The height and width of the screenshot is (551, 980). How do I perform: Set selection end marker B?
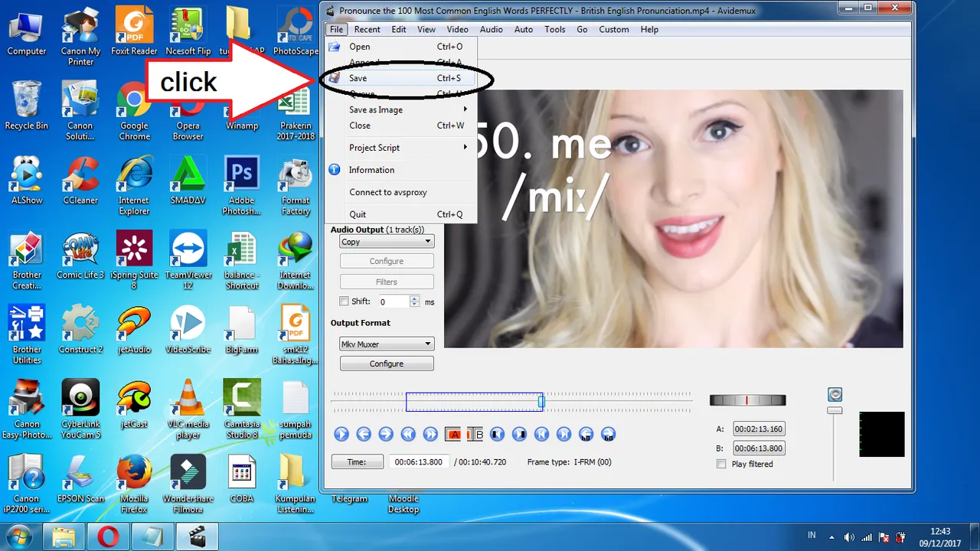click(475, 435)
